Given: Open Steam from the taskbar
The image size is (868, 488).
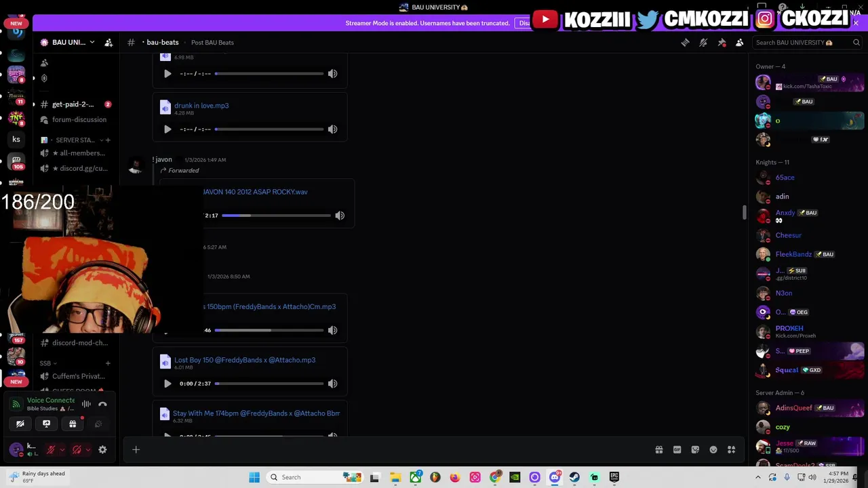Looking at the screenshot, I should [574, 477].
